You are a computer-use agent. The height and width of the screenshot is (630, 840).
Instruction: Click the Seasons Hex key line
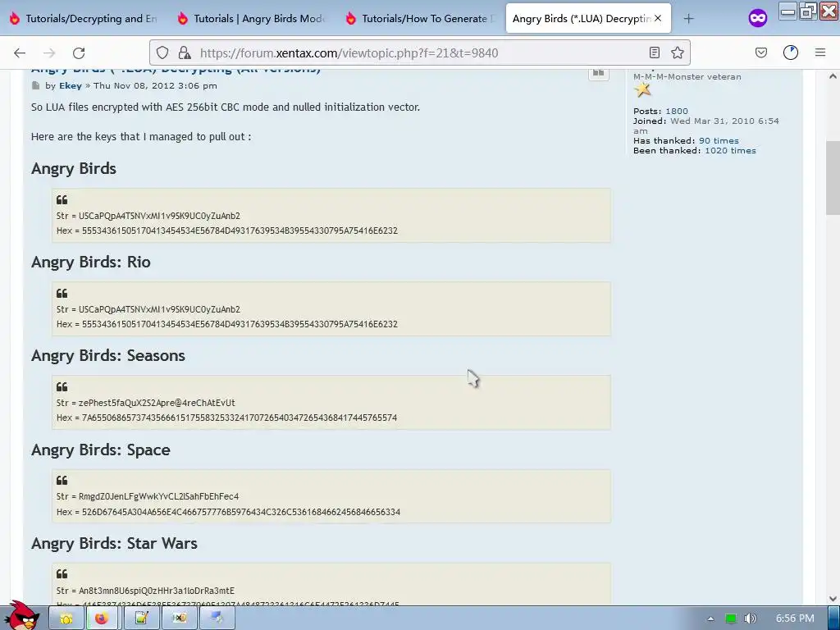coord(226,418)
